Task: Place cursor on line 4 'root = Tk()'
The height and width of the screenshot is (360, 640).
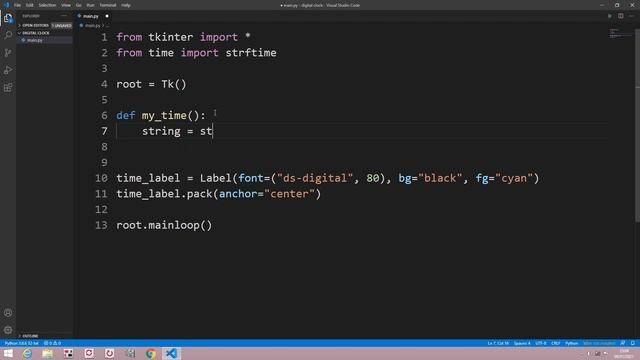Action: click(x=151, y=84)
